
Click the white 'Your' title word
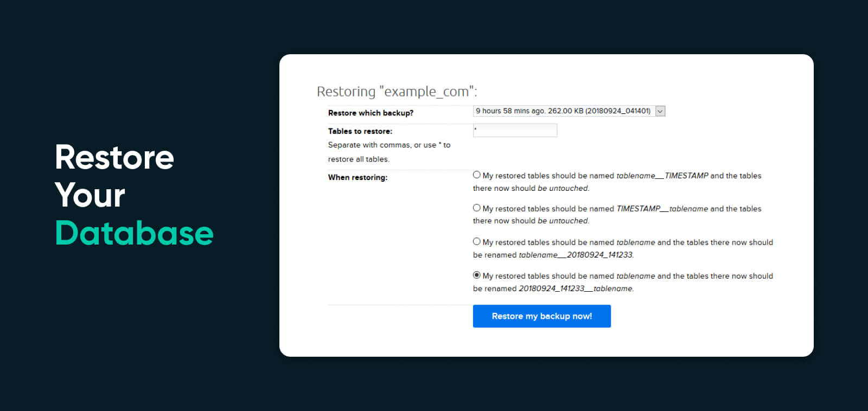[x=90, y=195]
